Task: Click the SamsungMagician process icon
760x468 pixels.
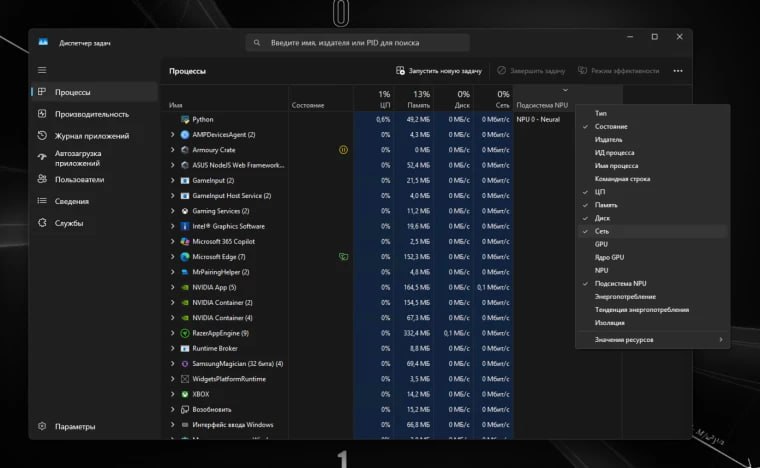Action: coord(185,363)
